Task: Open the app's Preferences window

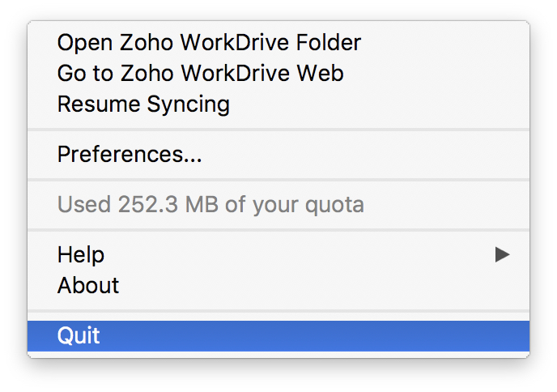Action: (130, 154)
